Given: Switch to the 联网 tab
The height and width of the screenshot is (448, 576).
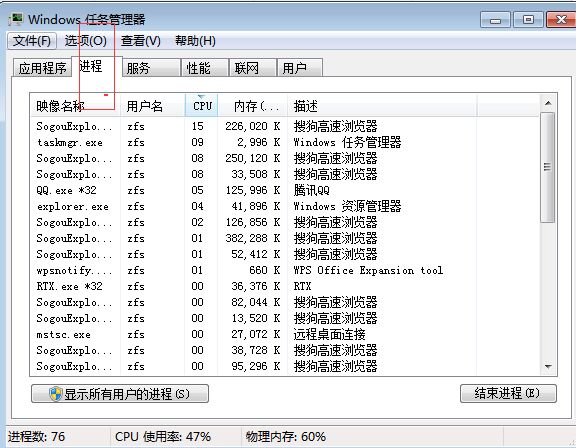Looking at the screenshot, I should coord(252,68).
